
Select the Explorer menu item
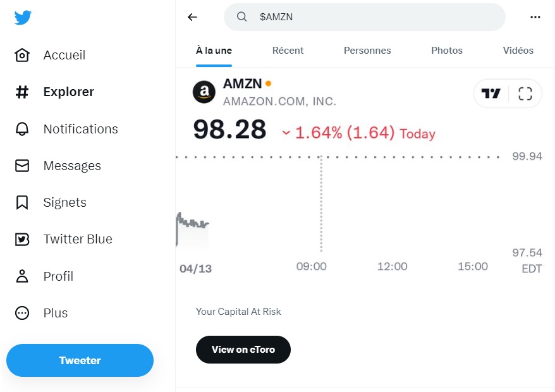tap(55, 92)
